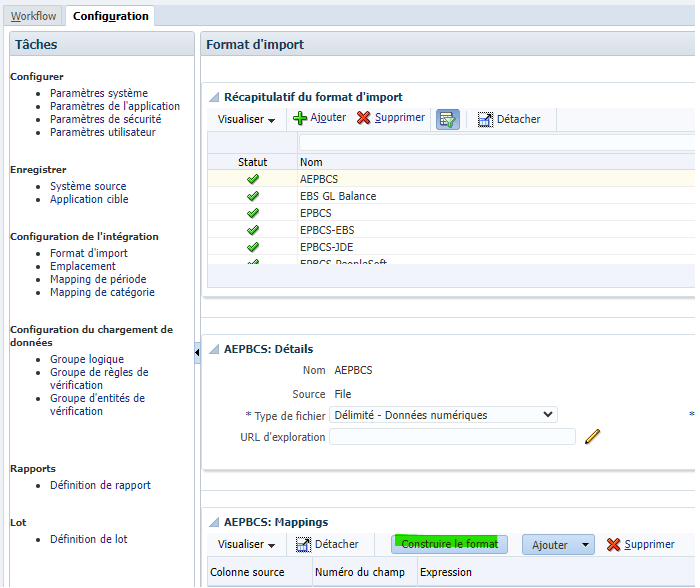Open Application cible link
This screenshot has height=588, width=700.
click(89, 199)
